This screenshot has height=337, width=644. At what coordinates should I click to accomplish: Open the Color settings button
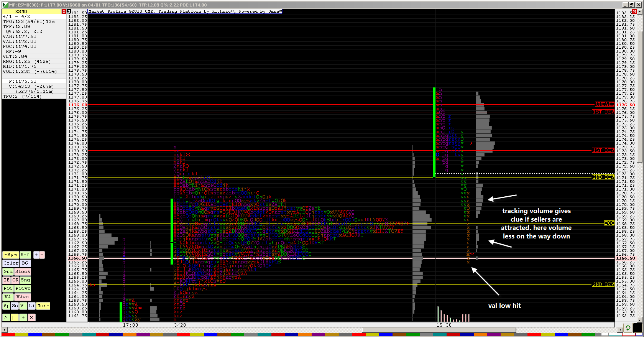tap(11, 263)
